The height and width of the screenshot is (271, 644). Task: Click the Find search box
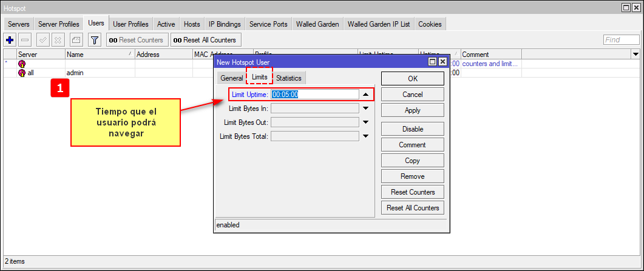click(621, 40)
